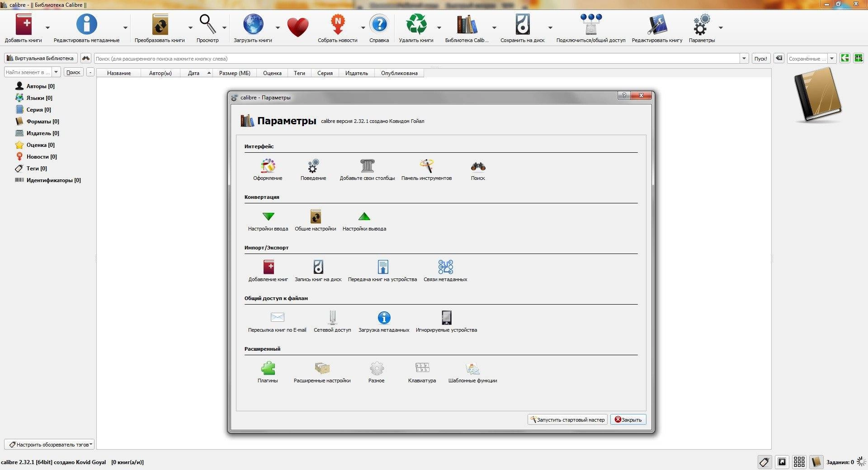The image size is (868, 470).
Task: Open Оформление (look and feel) preferences
Action: pyautogui.click(x=268, y=170)
